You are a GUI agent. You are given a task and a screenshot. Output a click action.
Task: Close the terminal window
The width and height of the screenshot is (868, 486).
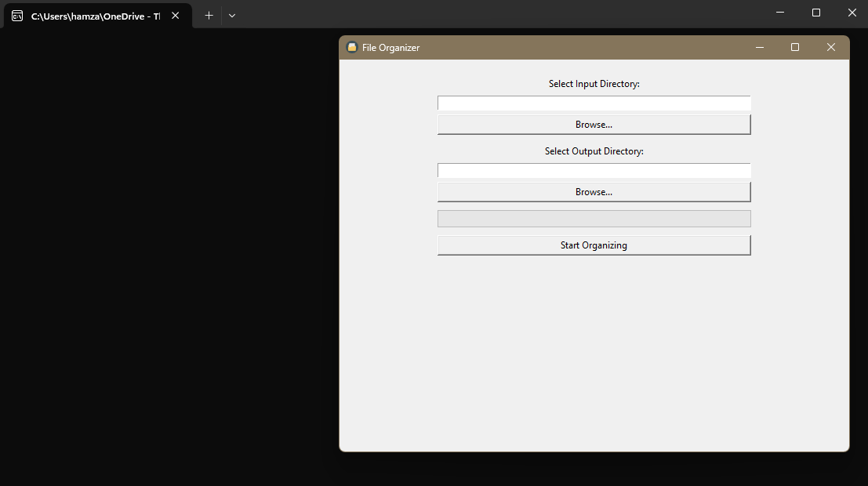coord(852,13)
